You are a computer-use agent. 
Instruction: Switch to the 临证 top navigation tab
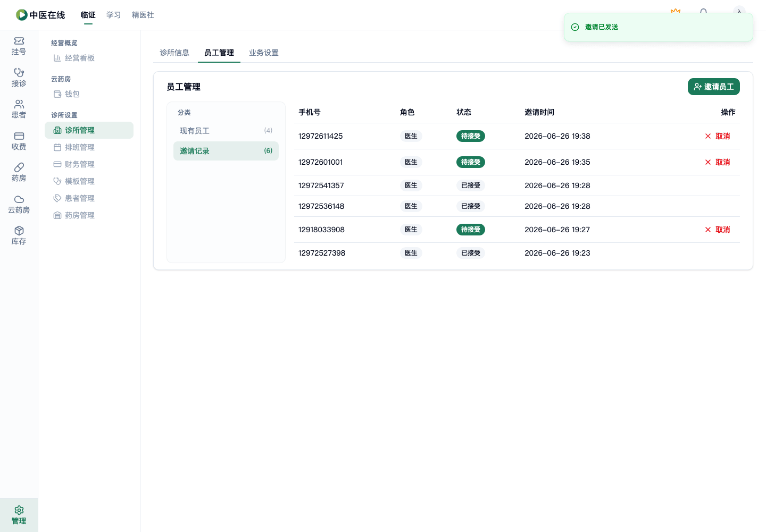pyautogui.click(x=88, y=15)
